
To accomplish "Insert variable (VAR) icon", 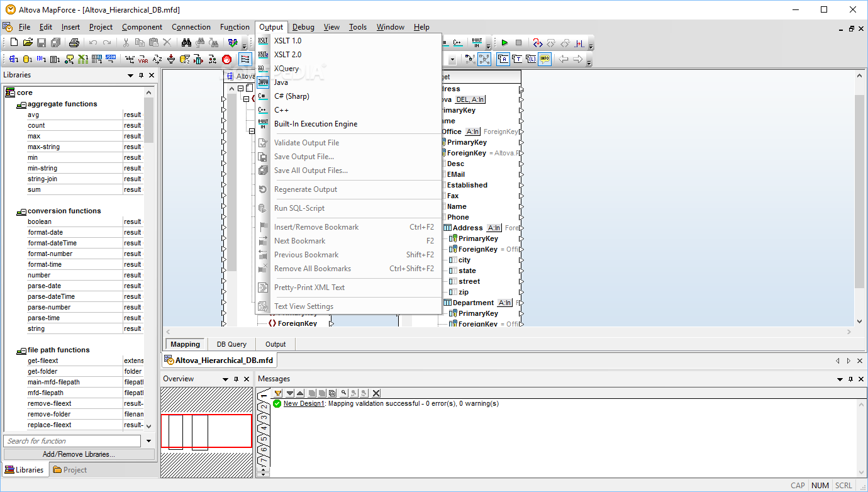I will pos(143,59).
